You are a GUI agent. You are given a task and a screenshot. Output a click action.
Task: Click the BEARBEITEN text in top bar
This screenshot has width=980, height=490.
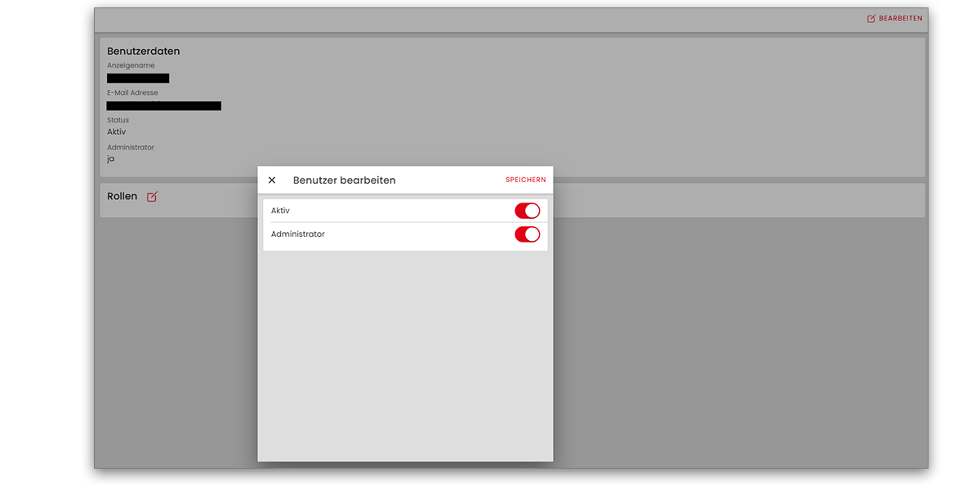(901, 18)
